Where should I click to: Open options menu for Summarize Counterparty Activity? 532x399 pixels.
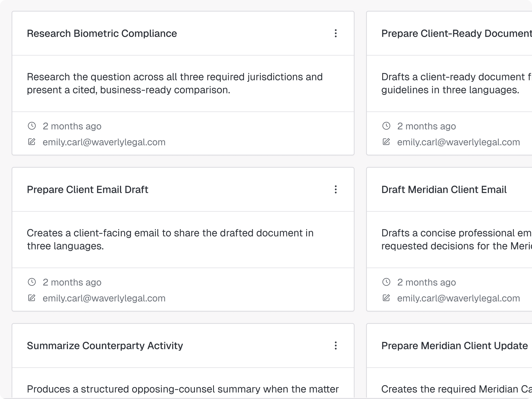pyautogui.click(x=336, y=346)
